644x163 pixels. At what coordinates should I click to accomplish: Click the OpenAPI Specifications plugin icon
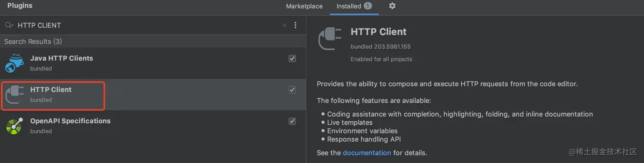pos(14,126)
